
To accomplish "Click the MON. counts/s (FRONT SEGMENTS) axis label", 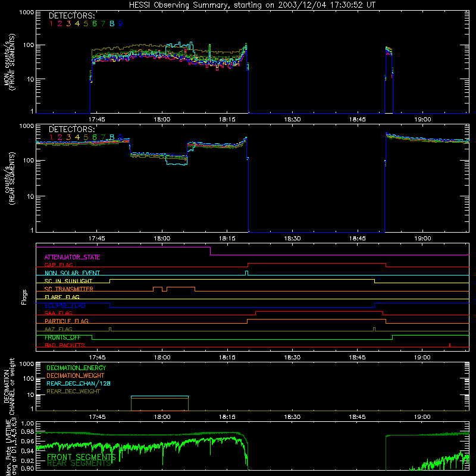I will point(10,62).
